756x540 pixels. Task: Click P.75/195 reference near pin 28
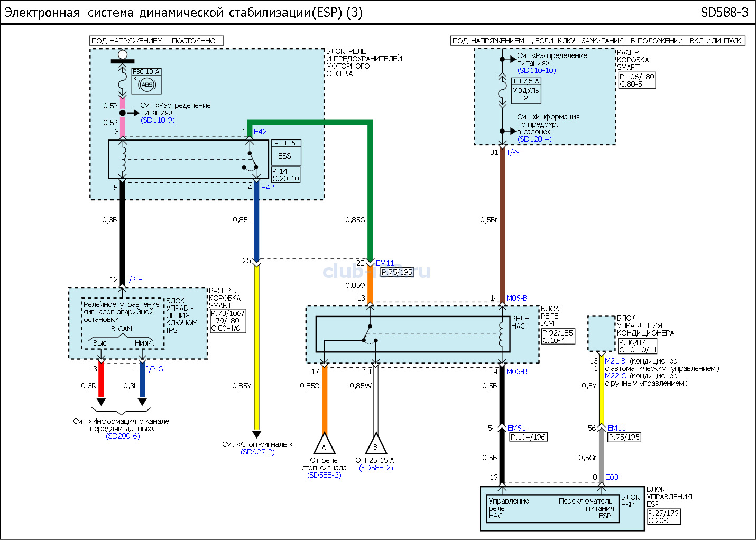pos(397,272)
